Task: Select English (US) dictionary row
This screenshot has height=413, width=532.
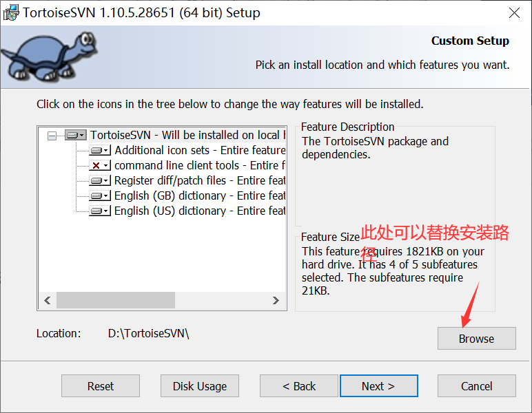Action: point(200,211)
